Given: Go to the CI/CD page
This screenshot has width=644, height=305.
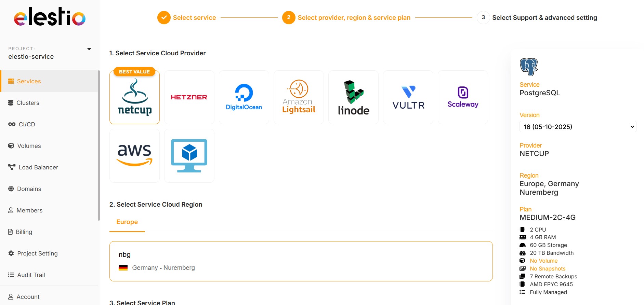Looking at the screenshot, I should (26, 124).
